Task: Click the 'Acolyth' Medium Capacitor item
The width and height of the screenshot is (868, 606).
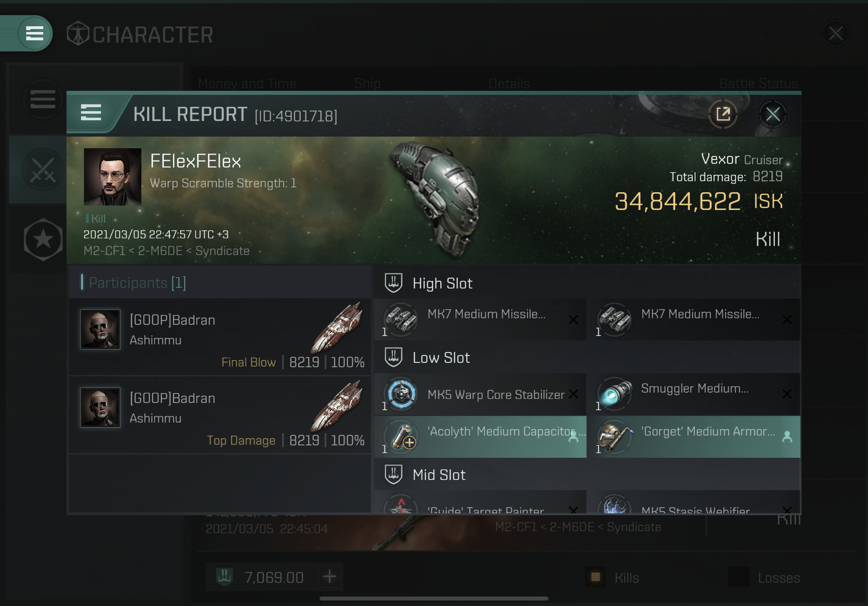Action: (480, 437)
